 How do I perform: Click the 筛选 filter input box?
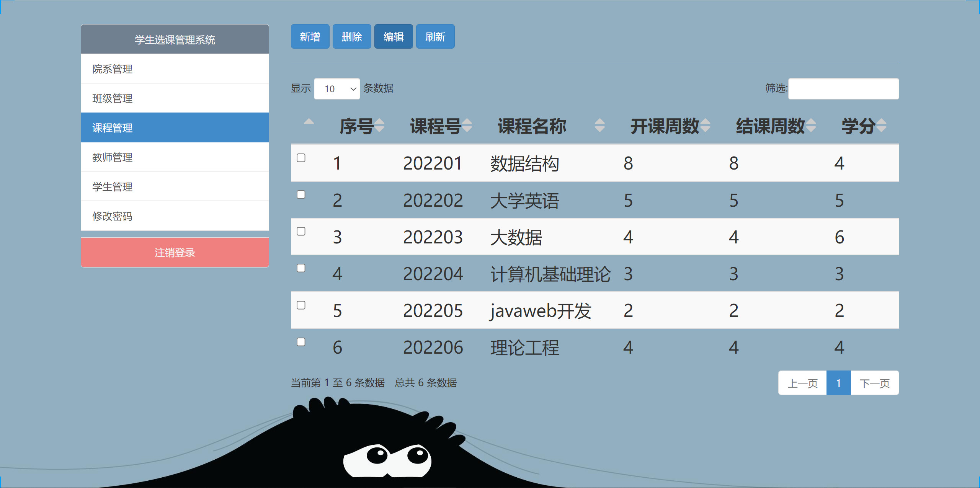(x=843, y=88)
